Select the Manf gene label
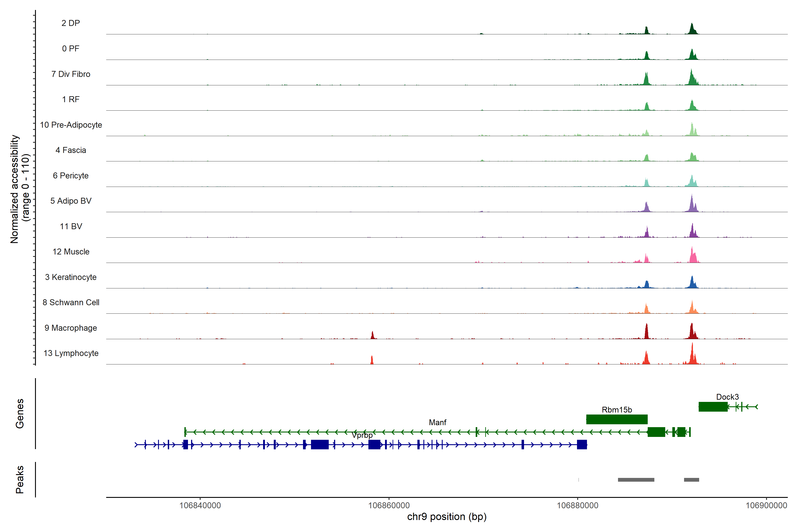Image resolution: width=798 pixels, height=532 pixels. 437,422
